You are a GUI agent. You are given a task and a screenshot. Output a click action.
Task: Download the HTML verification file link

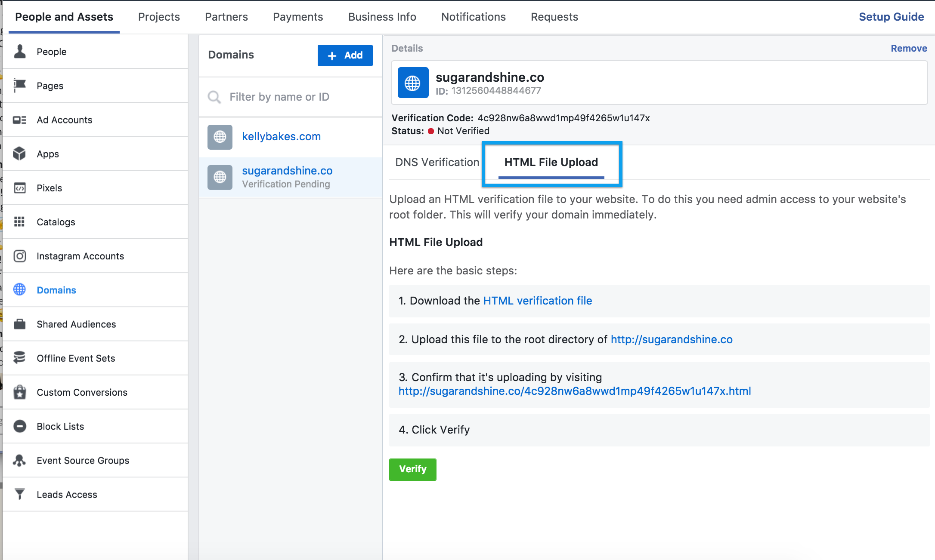(x=537, y=301)
